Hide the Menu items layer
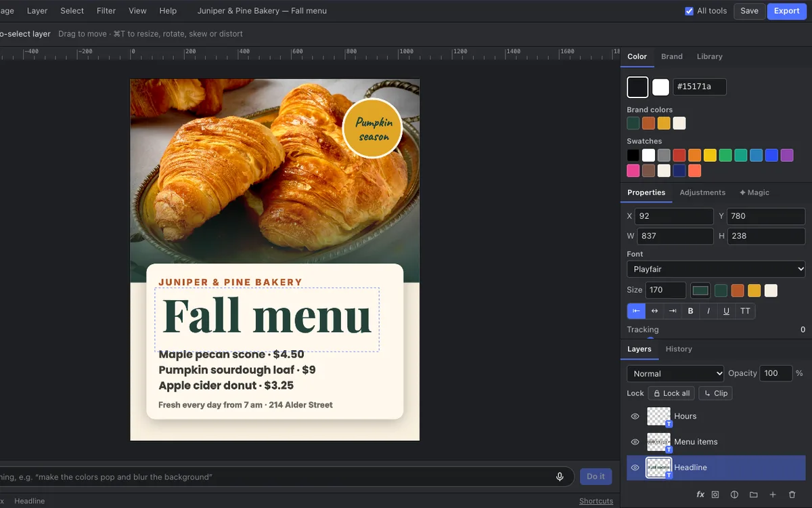The height and width of the screenshot is (508, 812). [x=635, y=442]
